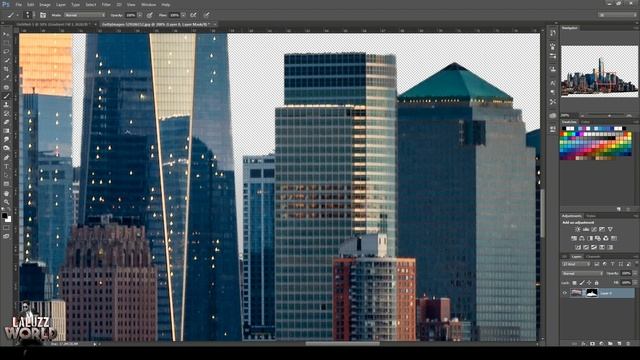640x360 pixels.
Task: Select the Zoom tool in the toolbox
Action: 6,202
